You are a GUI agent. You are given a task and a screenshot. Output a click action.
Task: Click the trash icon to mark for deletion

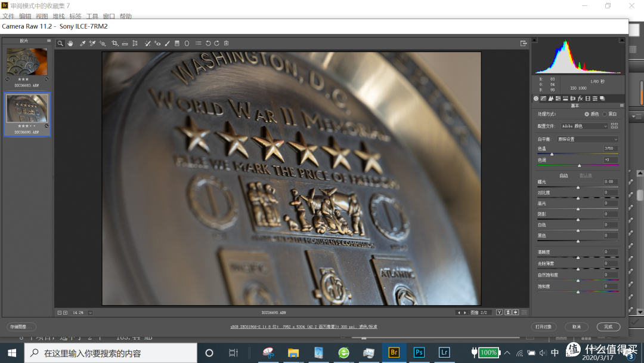pos(227,43)
